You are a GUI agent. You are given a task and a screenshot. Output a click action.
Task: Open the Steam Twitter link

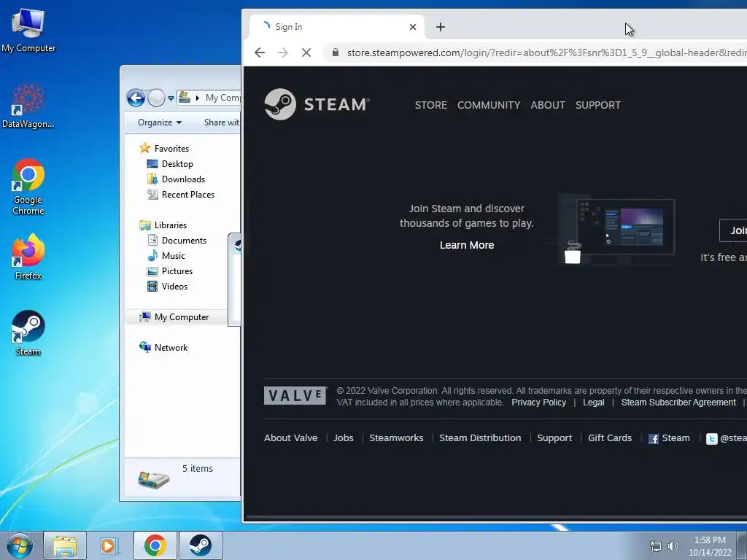point(726,438)
